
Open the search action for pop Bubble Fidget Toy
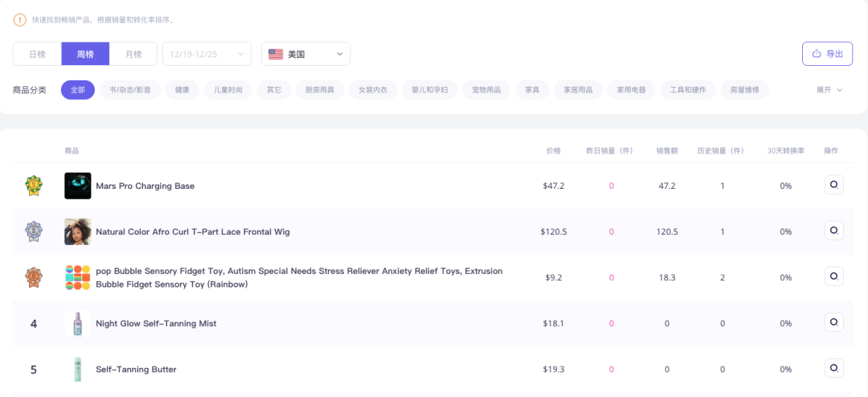[833, 276]
